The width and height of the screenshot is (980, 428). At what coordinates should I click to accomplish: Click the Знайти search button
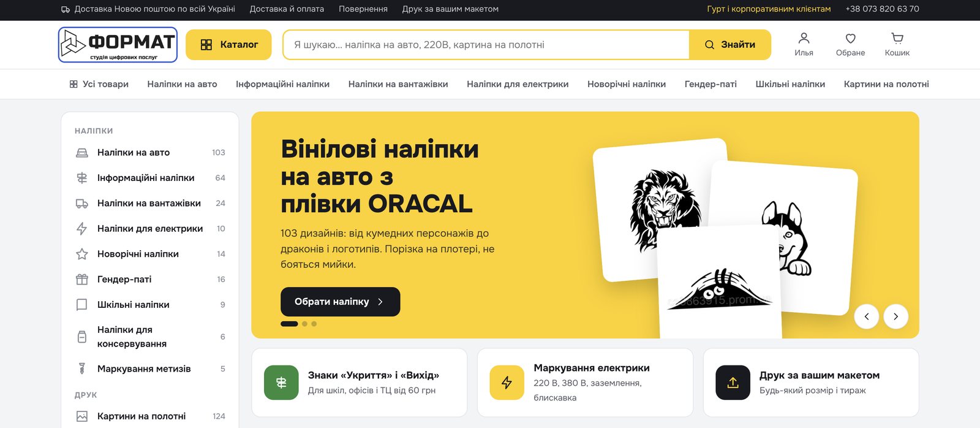[729, 45]
